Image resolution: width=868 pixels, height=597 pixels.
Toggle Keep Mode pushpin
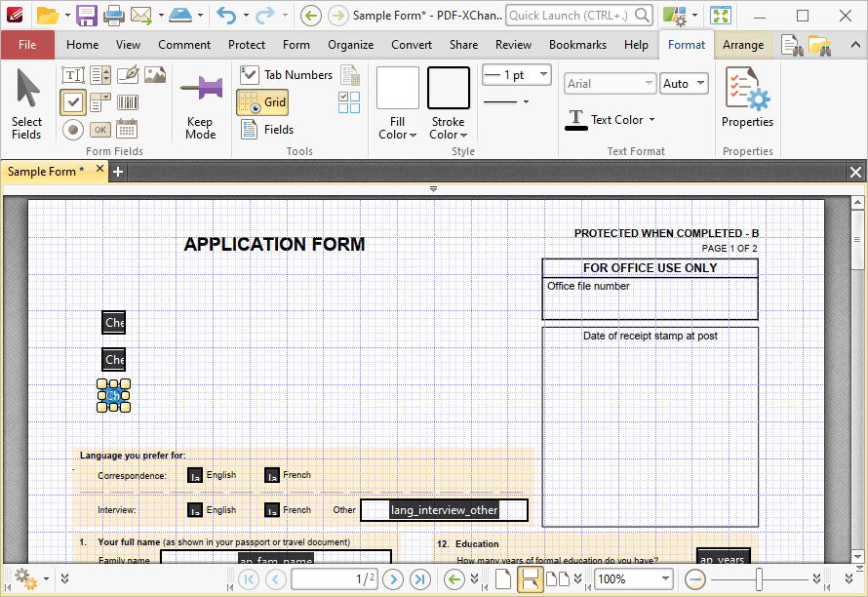pyautogui.click(x=201, y=103)
